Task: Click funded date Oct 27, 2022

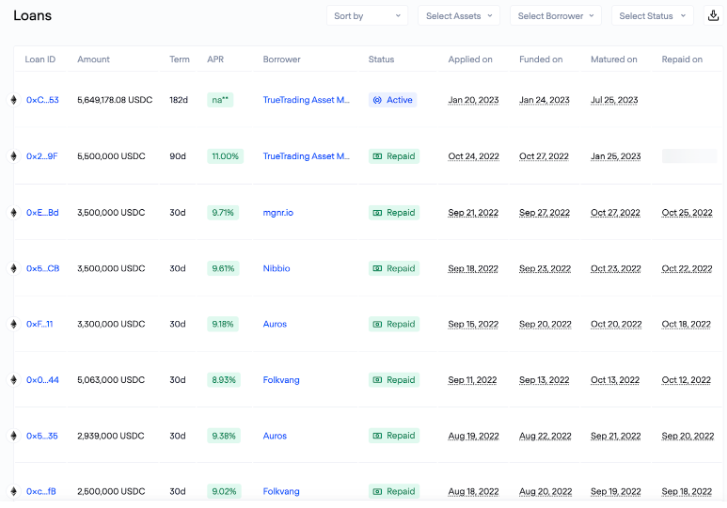Action: 544,156
